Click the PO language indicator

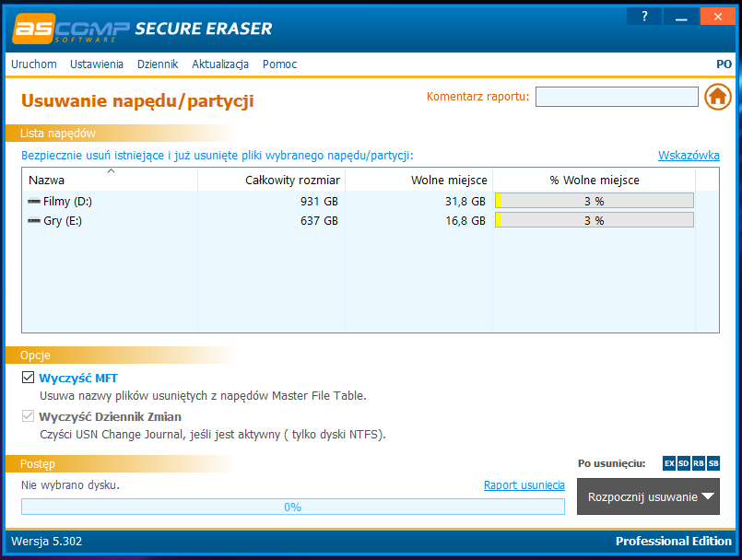coord(724,64)
